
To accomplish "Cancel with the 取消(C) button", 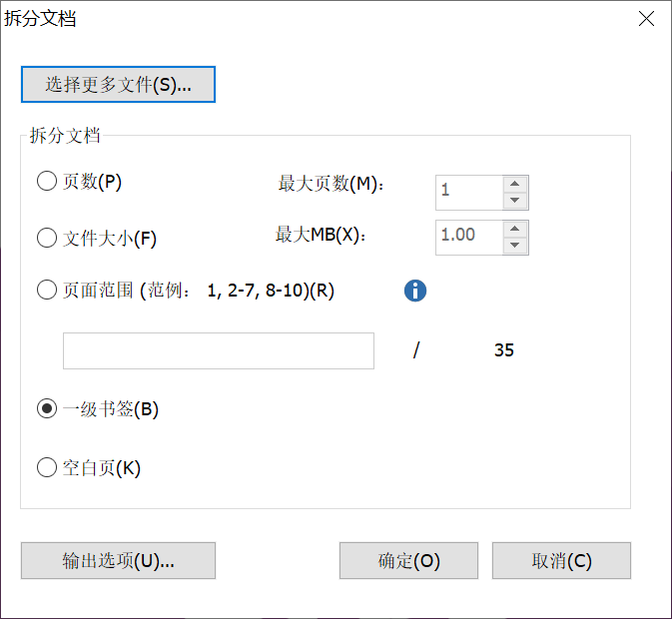I will (x=561, y=561).
